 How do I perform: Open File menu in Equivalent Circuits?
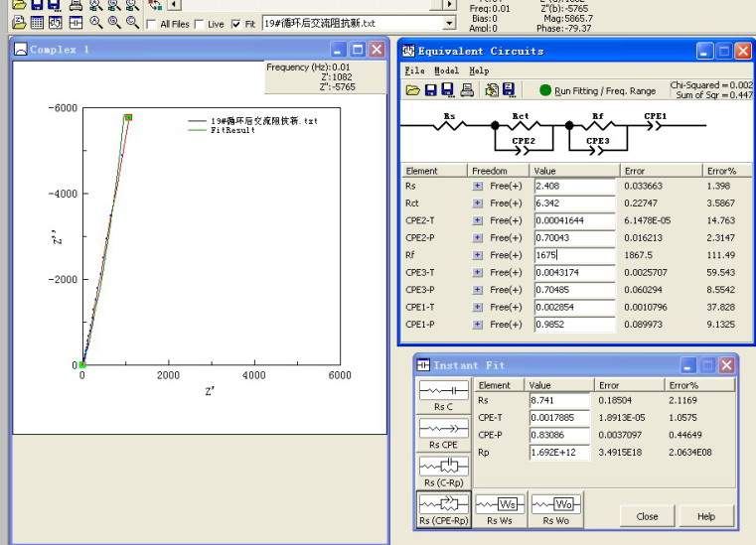click(414, 70)
